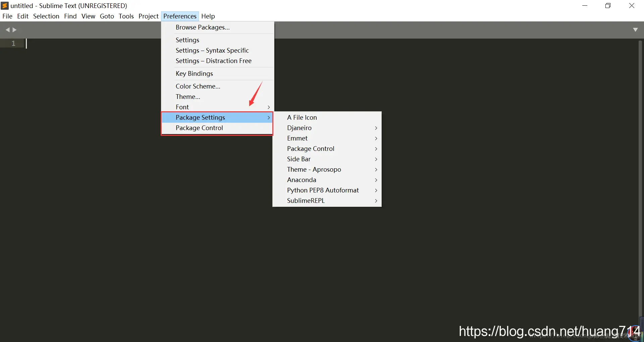The width and height of the screenshot is (644, 342).
Task: Open the tab list dropdown arrow
Action: tap(635, 30)
